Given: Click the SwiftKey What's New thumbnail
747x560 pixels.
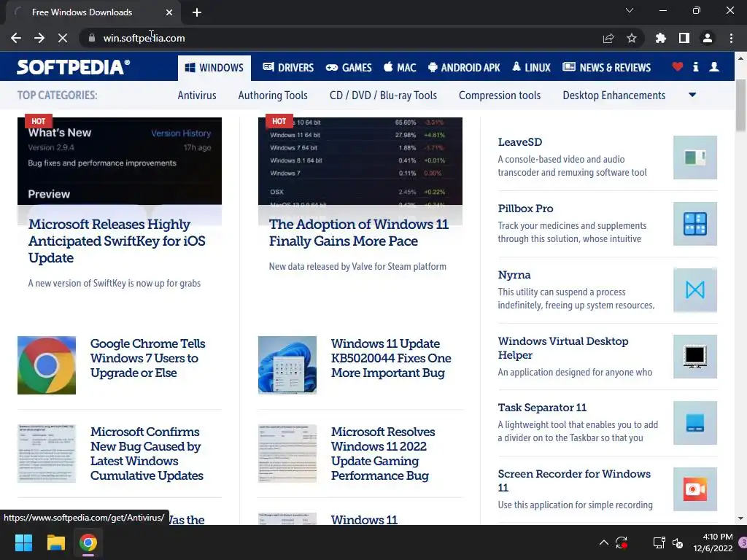Looking at the screenshot, I should (120, 161).
